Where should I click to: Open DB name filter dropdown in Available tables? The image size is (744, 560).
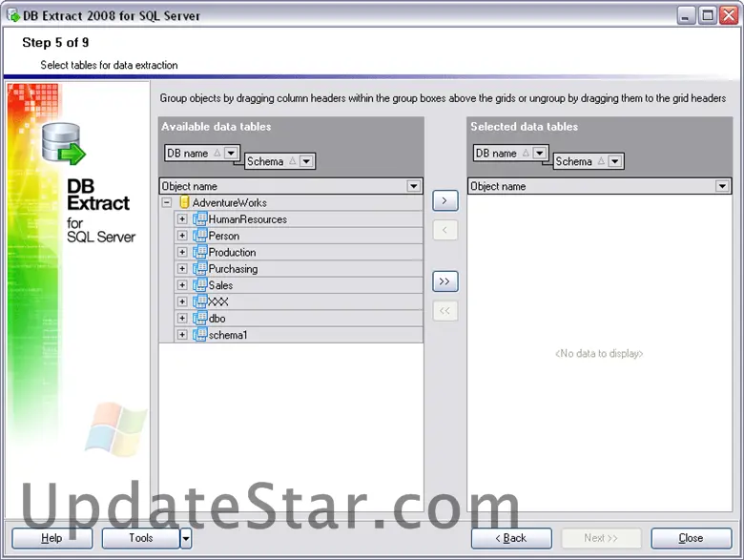[x=231, y=153]
